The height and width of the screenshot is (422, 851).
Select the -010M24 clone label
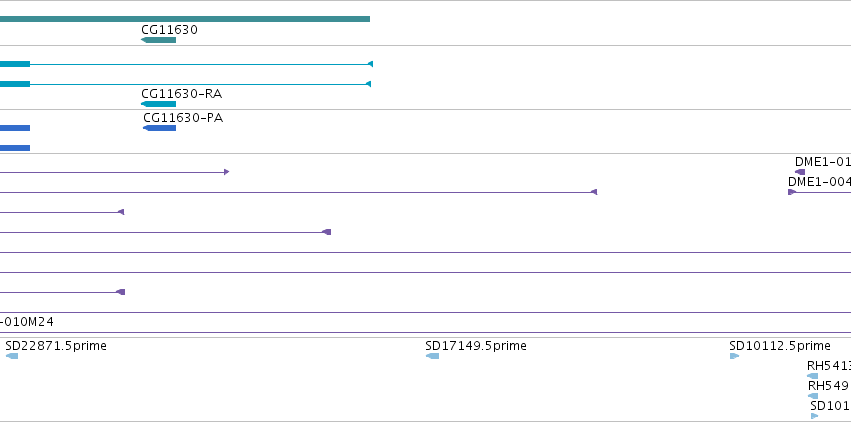[27, 322]
